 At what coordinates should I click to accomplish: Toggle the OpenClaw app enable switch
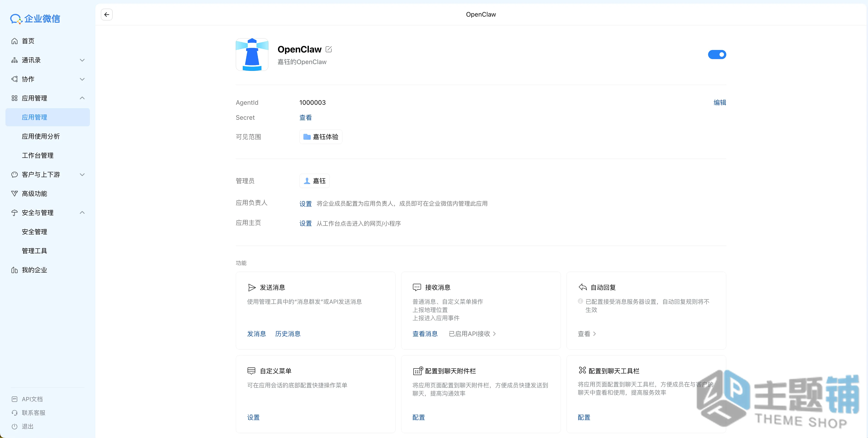[x=717, y=55]
